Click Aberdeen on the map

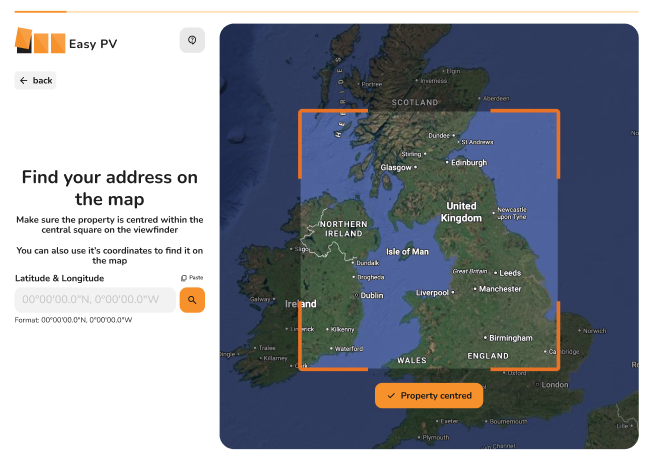pyautogui.click(x=496, y=99)
